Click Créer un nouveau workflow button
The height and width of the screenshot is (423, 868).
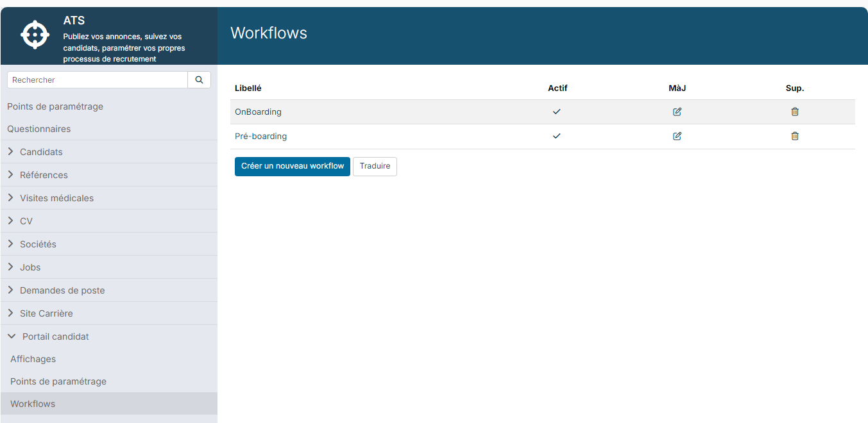[293, 166]
